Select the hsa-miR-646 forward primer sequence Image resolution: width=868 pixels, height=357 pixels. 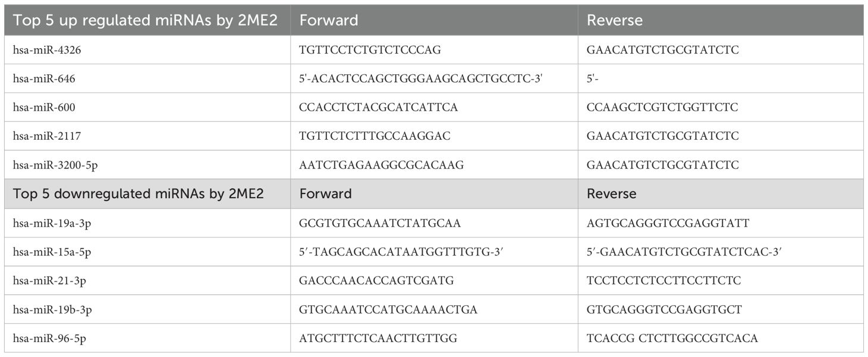pyautogui.click(x=421, y=79)
